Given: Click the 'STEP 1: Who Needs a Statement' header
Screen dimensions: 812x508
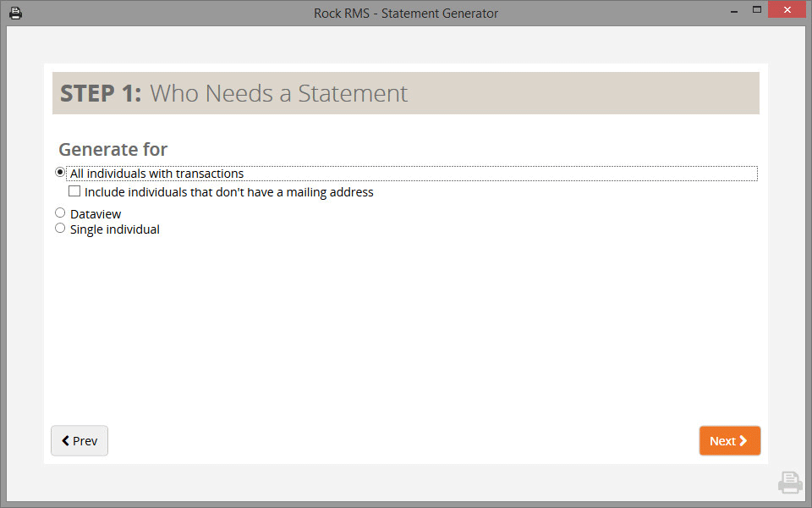Looking at the screenshot, I should coord(234,93).
